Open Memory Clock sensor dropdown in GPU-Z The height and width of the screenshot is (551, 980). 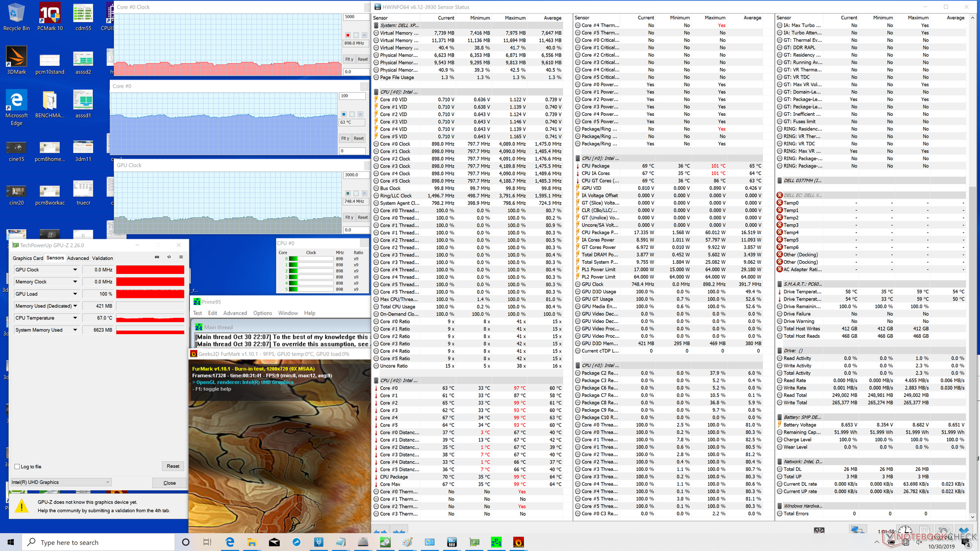(x=75, y=282)
